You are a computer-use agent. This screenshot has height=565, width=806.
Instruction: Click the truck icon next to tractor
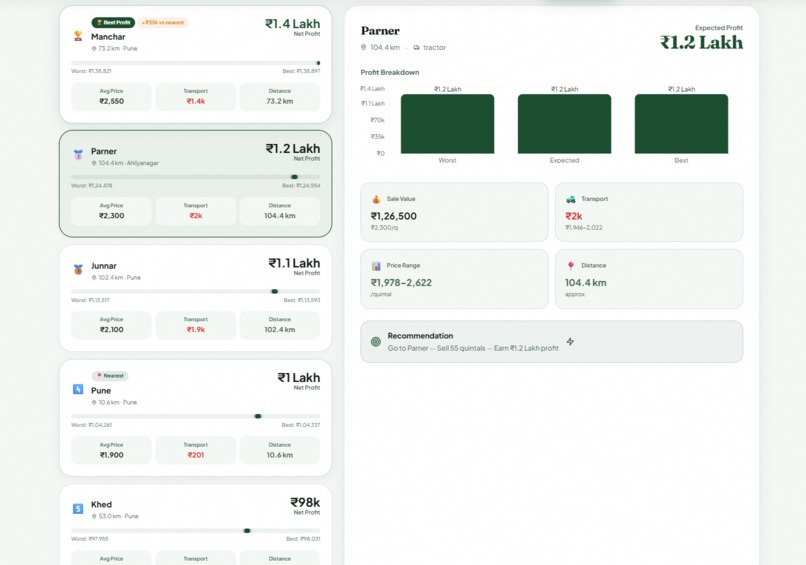point(416,47)
